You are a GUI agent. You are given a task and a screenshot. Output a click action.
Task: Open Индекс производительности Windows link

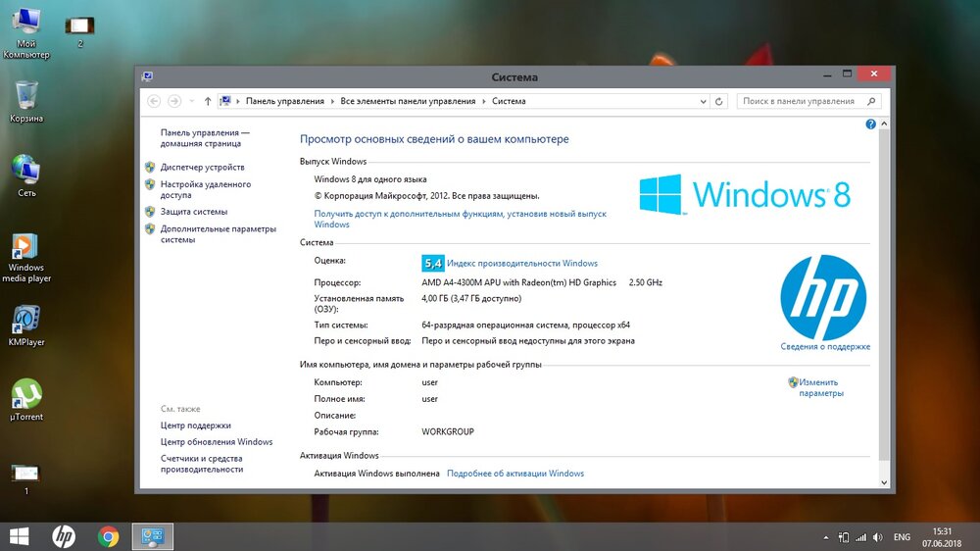(522, 264)
